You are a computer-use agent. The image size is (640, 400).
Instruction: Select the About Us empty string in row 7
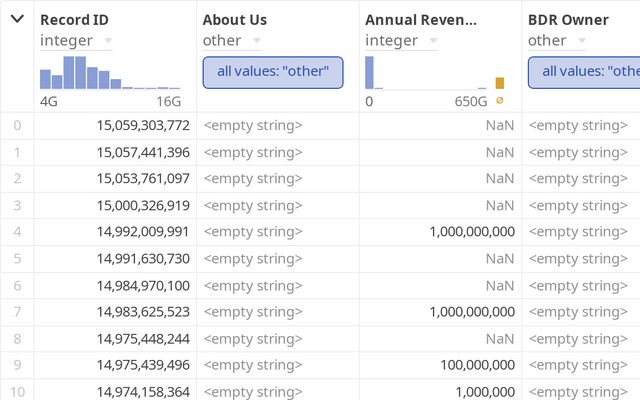point(253,311)
